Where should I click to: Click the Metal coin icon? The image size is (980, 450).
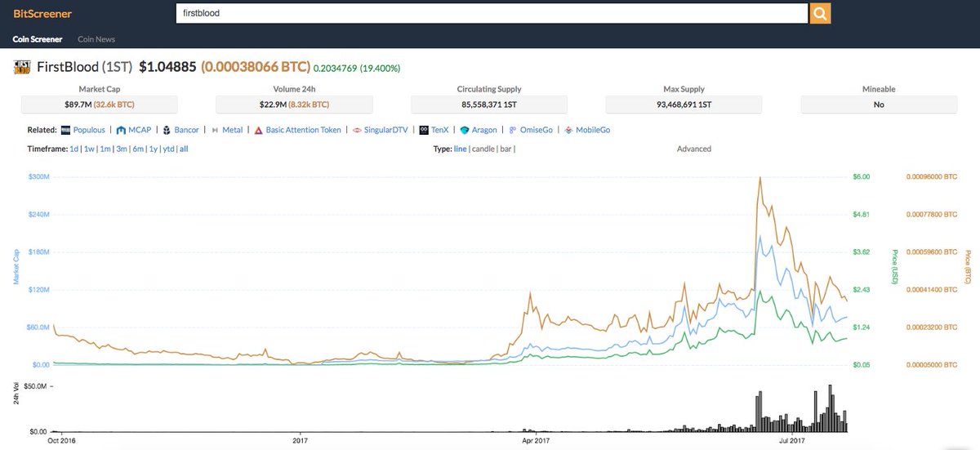[x=215, y=130]
